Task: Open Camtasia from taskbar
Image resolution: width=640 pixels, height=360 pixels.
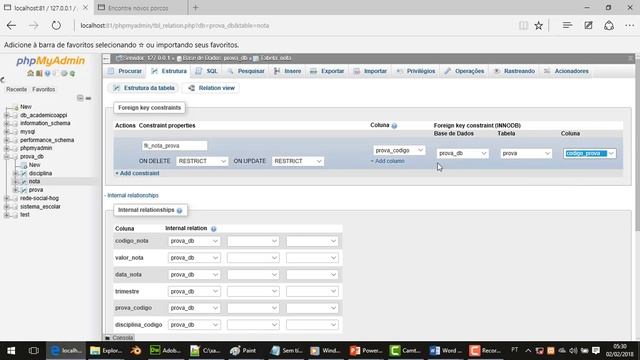Action: point(405,351)
